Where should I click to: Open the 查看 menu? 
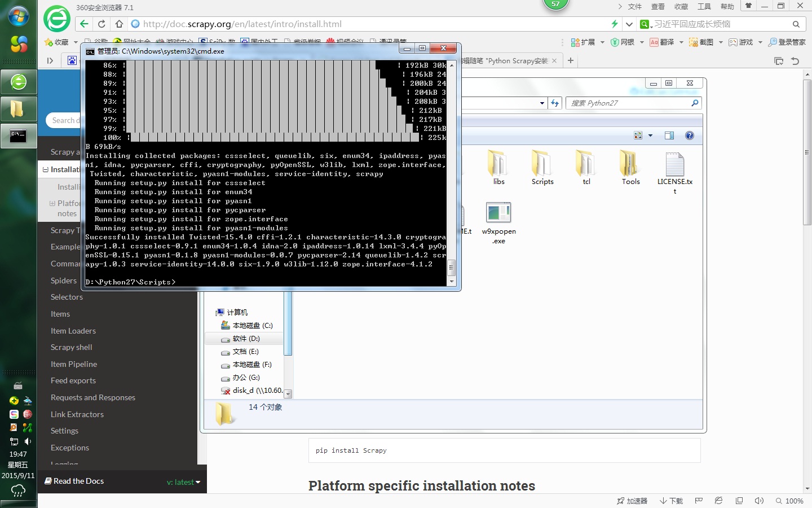[658, 7]
